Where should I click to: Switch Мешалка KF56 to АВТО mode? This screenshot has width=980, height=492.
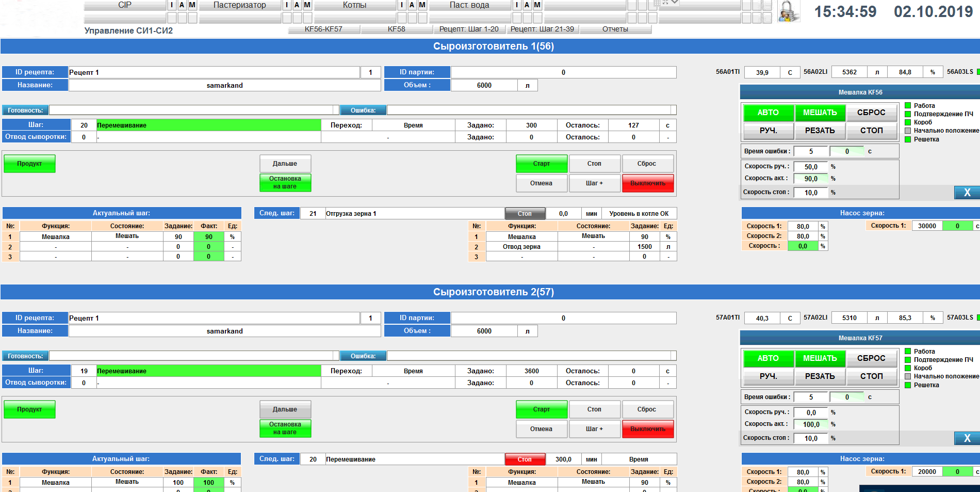pos(767,113)
